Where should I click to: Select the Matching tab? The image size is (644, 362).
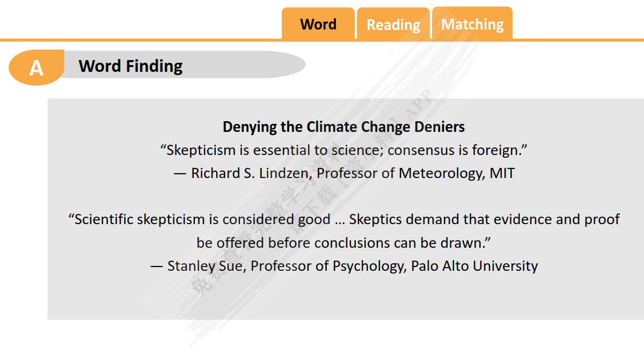click(472, 24)
